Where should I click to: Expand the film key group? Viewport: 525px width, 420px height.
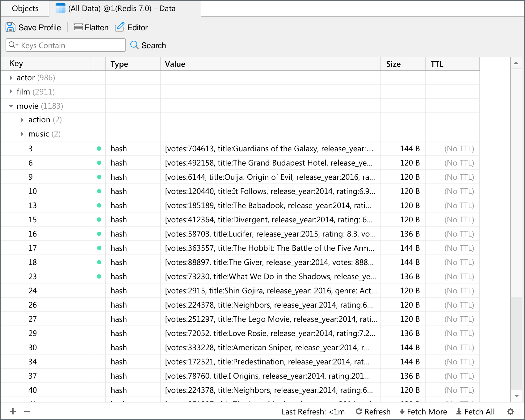pos(11,92)
